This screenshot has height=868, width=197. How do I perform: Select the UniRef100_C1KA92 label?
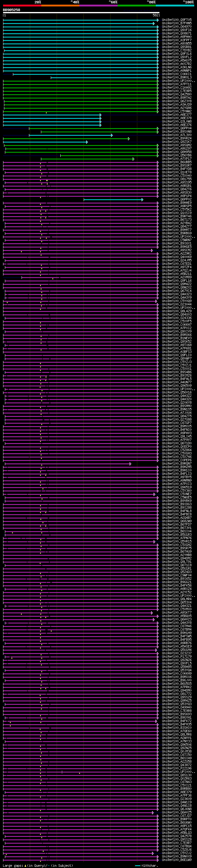177,88
